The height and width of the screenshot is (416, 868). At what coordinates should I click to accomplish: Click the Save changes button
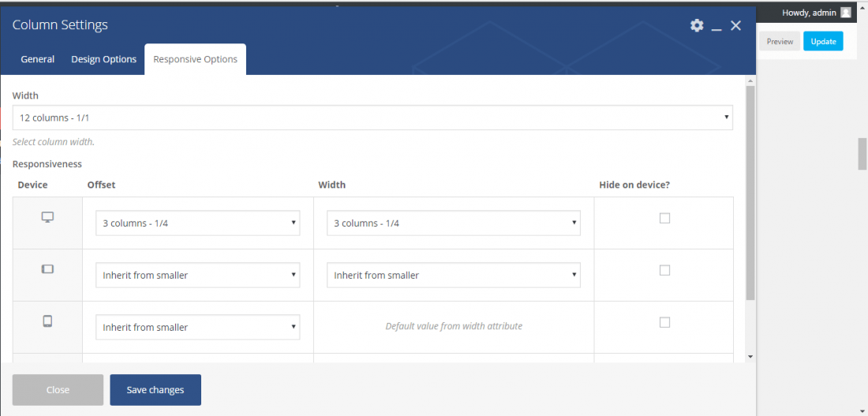click(x=155, y=390)
